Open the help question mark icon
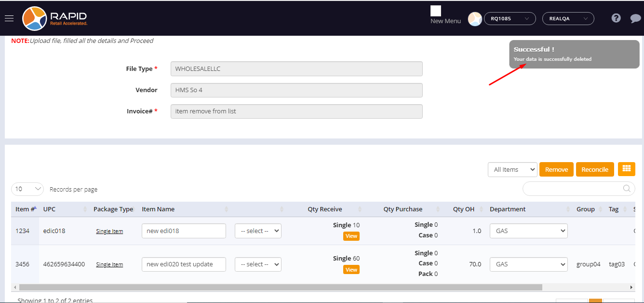 (x=616, y=18)
